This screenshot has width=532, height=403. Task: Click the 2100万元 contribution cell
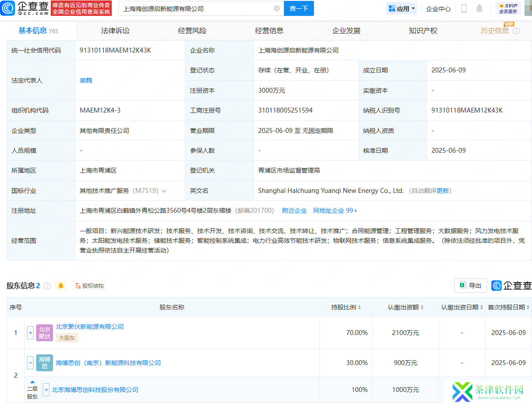click(404, 333)
